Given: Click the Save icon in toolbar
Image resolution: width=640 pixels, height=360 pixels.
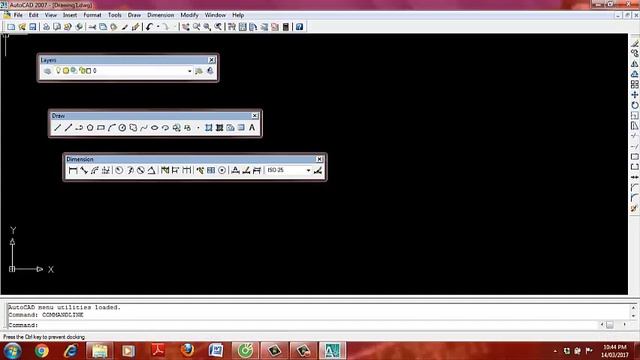Looking at the screenshot, I should (33, 27).
